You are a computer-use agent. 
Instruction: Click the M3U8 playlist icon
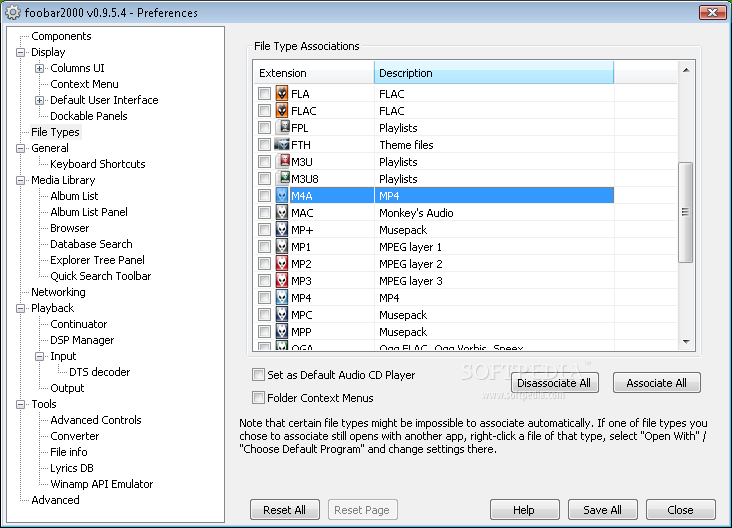pyautogui.click(x=282, y=178)
